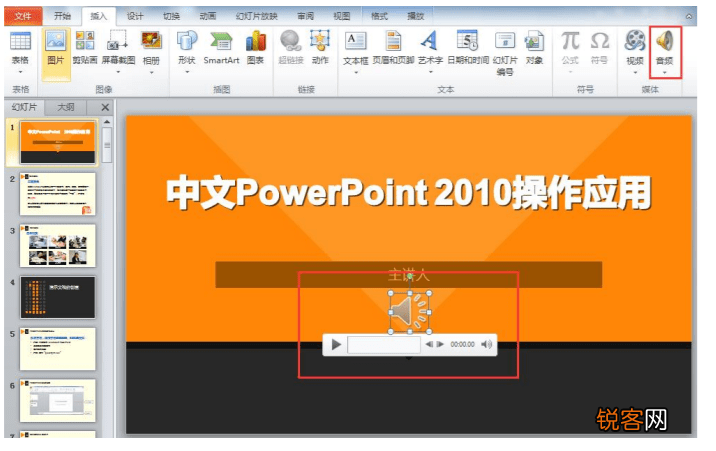Viewport: 716px width, 451px height.
Task: Expand the 艺术字 dropdown arrow
Action: [430, 72]
